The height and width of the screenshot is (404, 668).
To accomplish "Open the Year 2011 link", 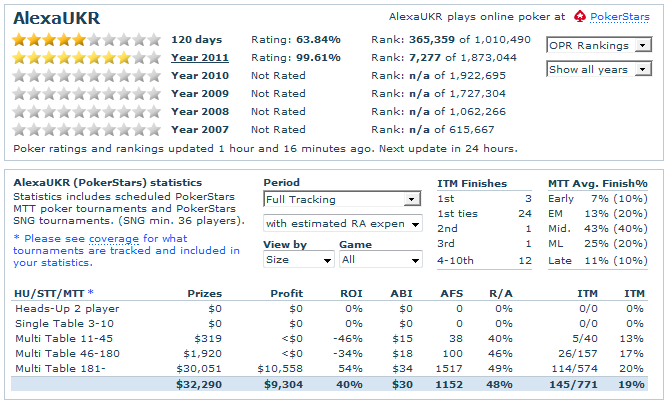I will point(200,58).
